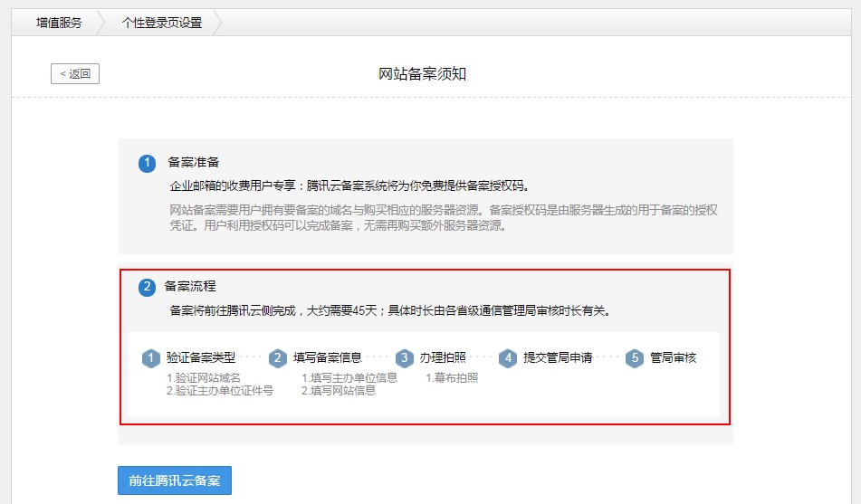
Task: Click the 2.验证主办单位证件号 sub-step text
Action: click(219, 391)
